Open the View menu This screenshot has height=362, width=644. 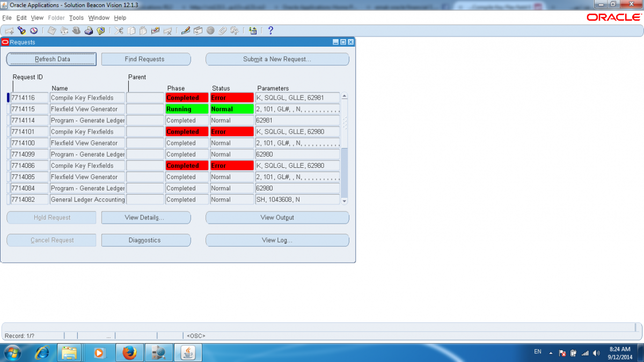pyautogui.click(x=37, y=18)
